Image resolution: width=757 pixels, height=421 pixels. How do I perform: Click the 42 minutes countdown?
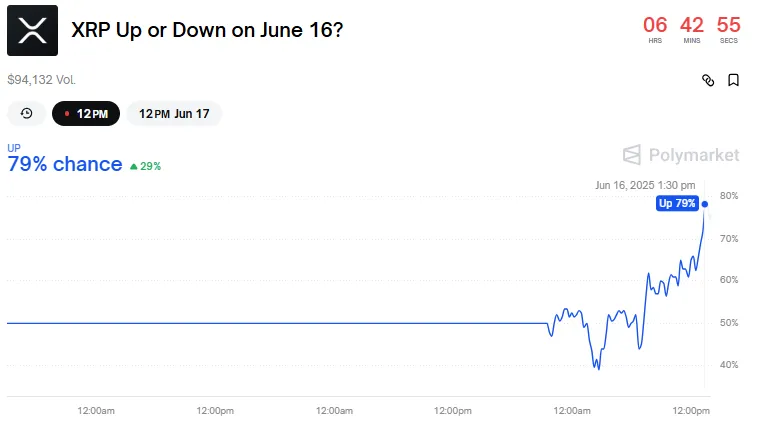[x=691, y=27]
